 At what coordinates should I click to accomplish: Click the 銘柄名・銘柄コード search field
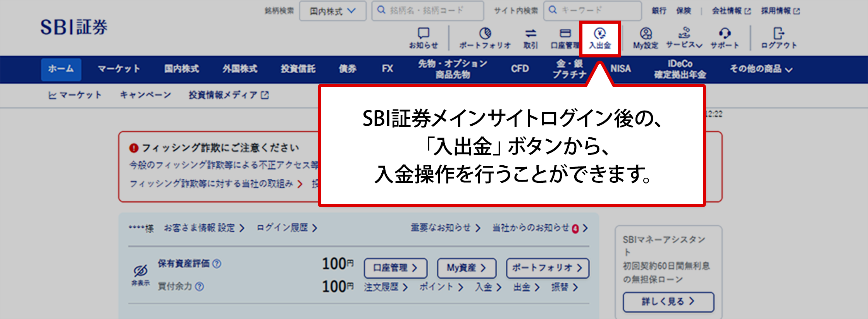pyautogui.click(x=428, y=11)
